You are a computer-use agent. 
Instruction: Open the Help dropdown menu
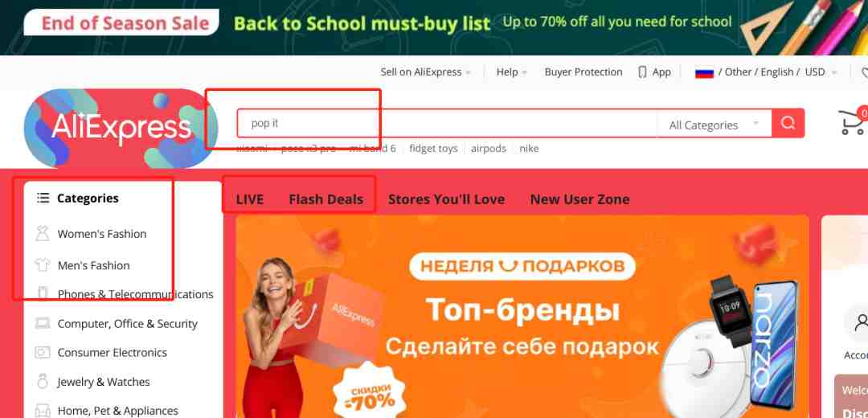click(511, 72)
